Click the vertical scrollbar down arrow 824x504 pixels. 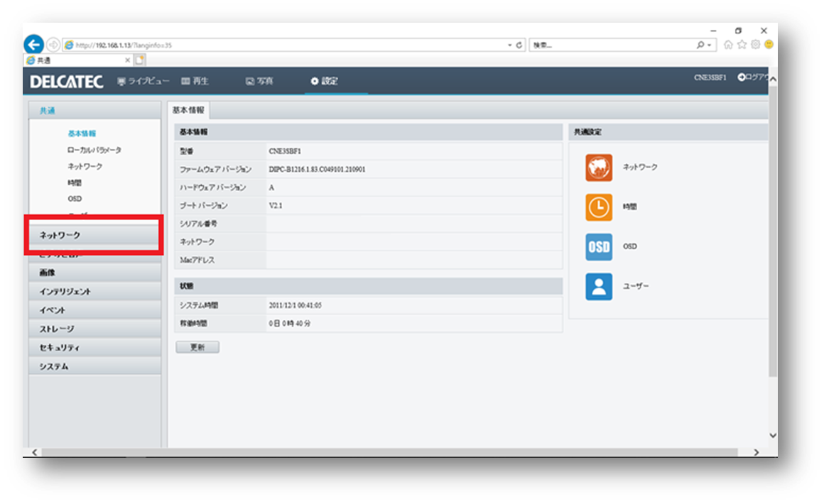(x=773, y=435)
